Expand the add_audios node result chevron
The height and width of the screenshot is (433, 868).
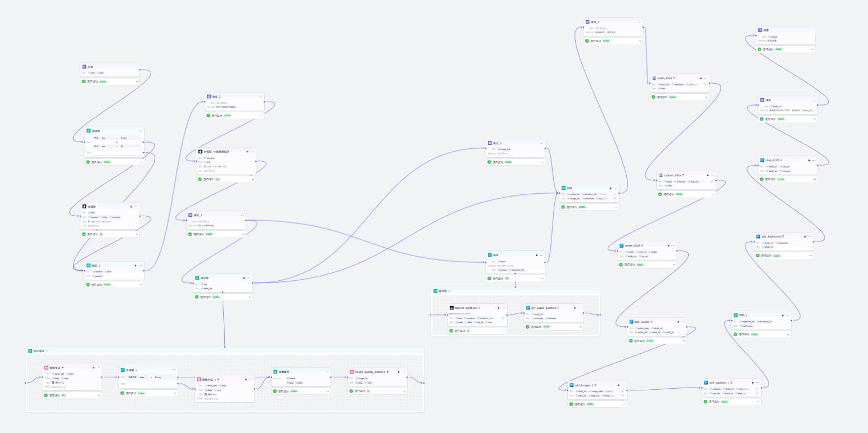[x=683, y=341]
